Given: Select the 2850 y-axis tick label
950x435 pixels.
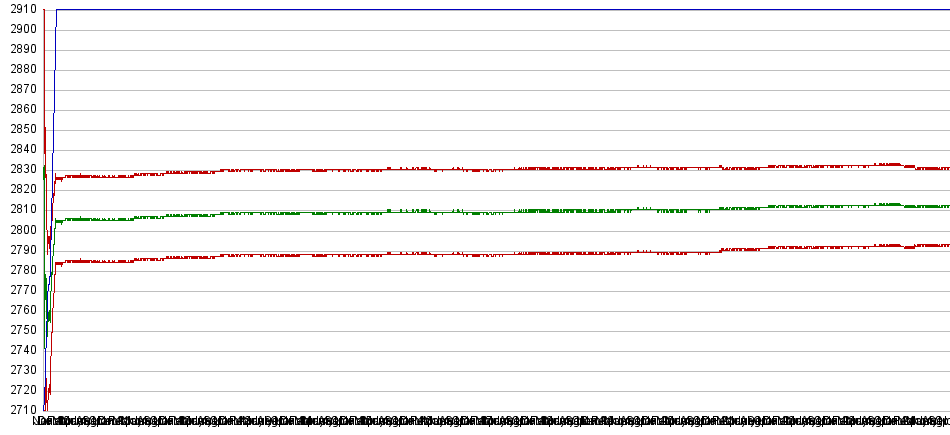Looking at the screenshot, I should pos(22,129).
